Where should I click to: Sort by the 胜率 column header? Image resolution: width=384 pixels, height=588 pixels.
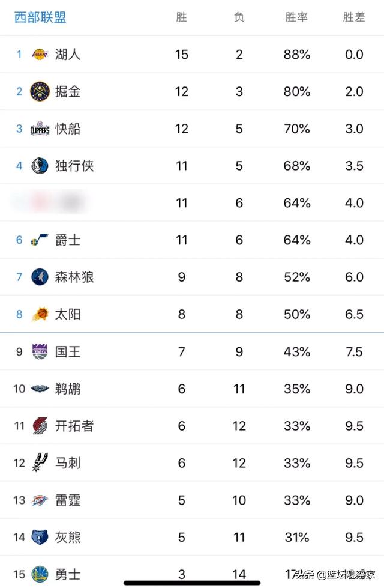click(x=296, y=17)
